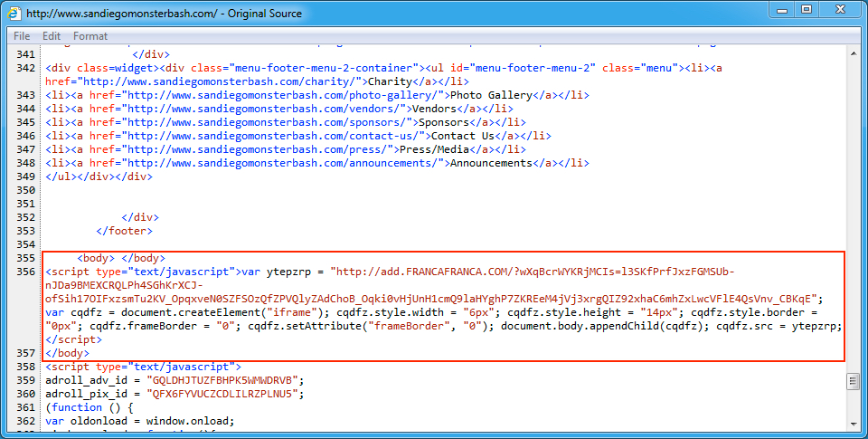Click the word "Announcements" on line 348
868x439 pixels.
tap(491, 163)
